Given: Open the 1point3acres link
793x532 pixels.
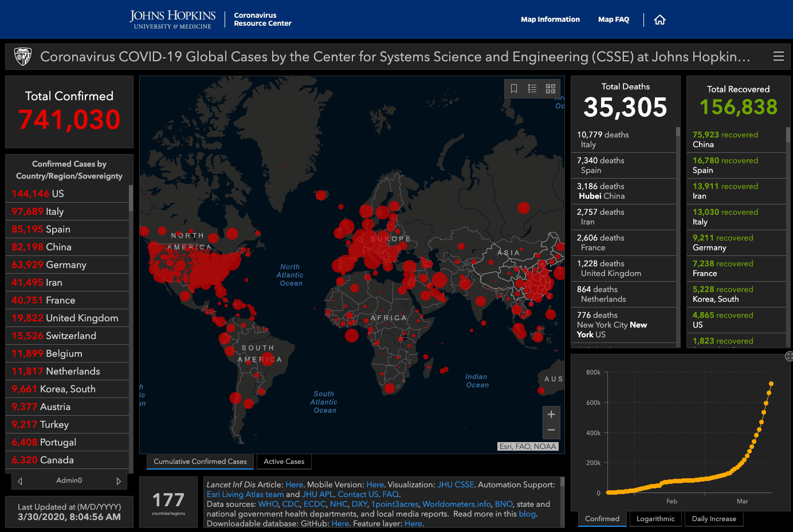Looking at the screenshot, I should [x=395, y=504].
